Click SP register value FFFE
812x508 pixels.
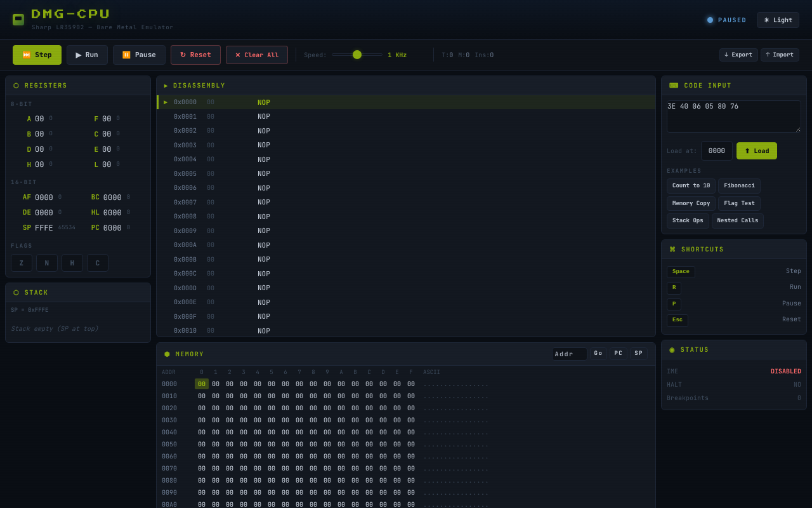coord(44,228)
